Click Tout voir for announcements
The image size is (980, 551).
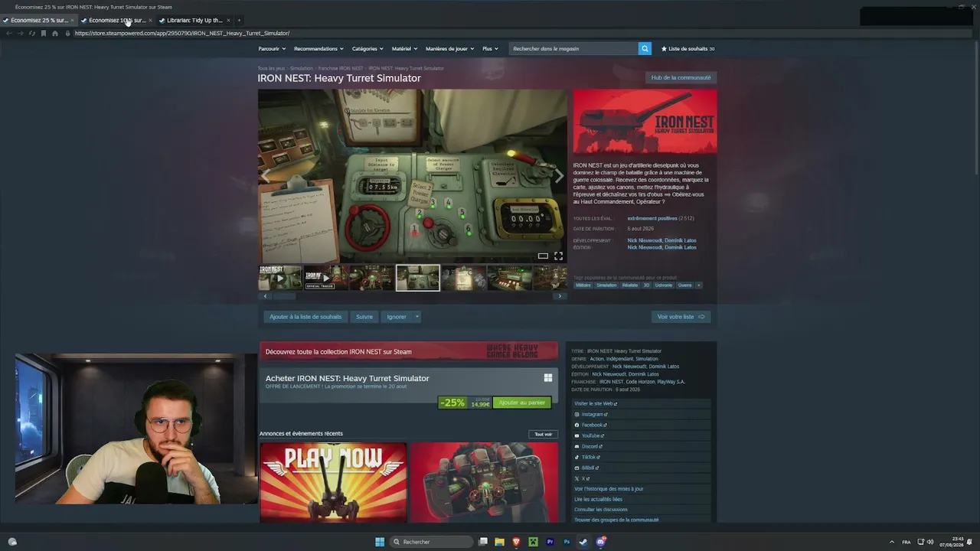pyautogui.click(x=543, y=434)
